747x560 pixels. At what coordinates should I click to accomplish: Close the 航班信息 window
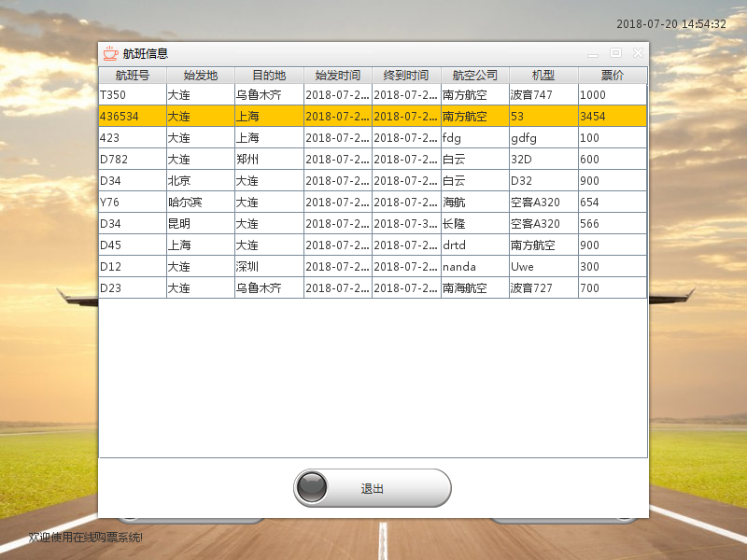tap(638, 53)
